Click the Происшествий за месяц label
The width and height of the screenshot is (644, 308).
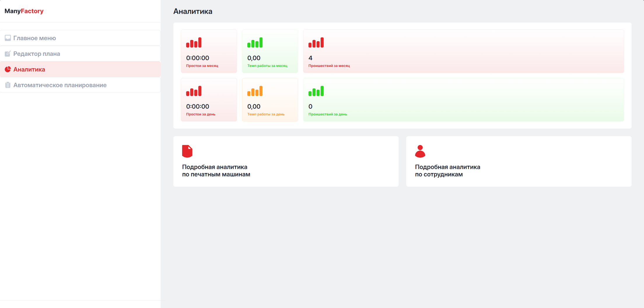click(x=329, y=66)
